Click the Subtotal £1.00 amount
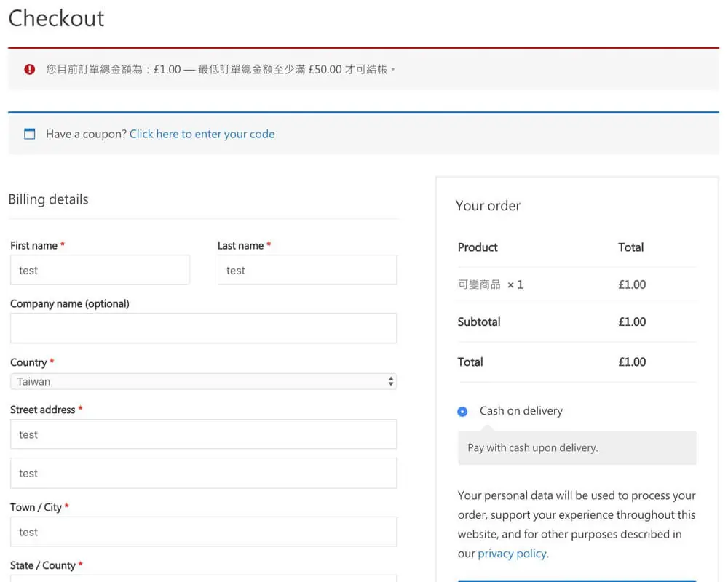 pos(632,322)
